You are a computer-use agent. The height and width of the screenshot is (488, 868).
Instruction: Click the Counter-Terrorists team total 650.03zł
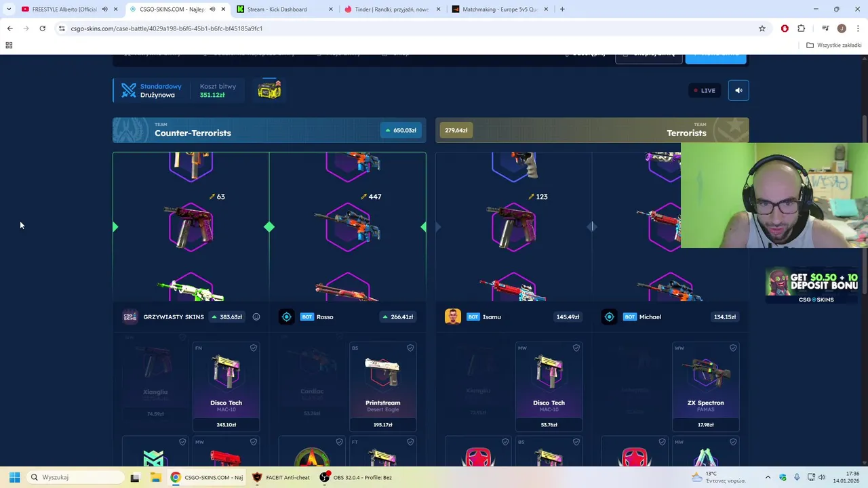[401, 130]
